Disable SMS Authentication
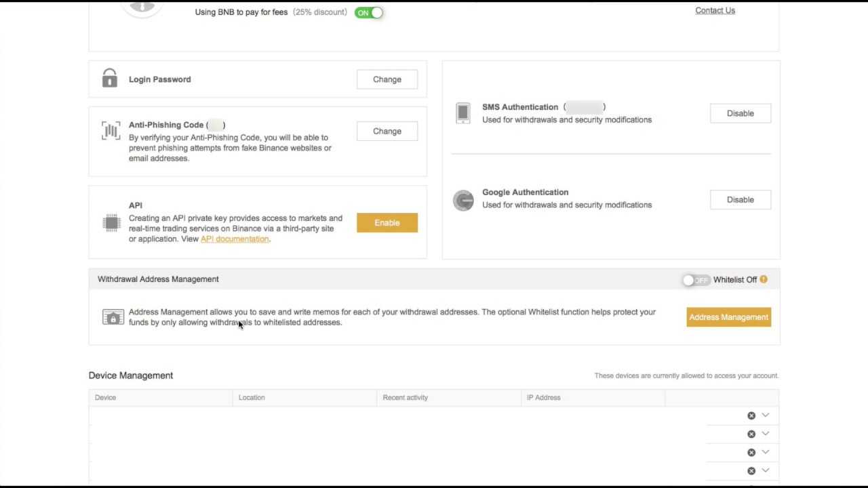The image size is (868, 488). tap(741, 113)
